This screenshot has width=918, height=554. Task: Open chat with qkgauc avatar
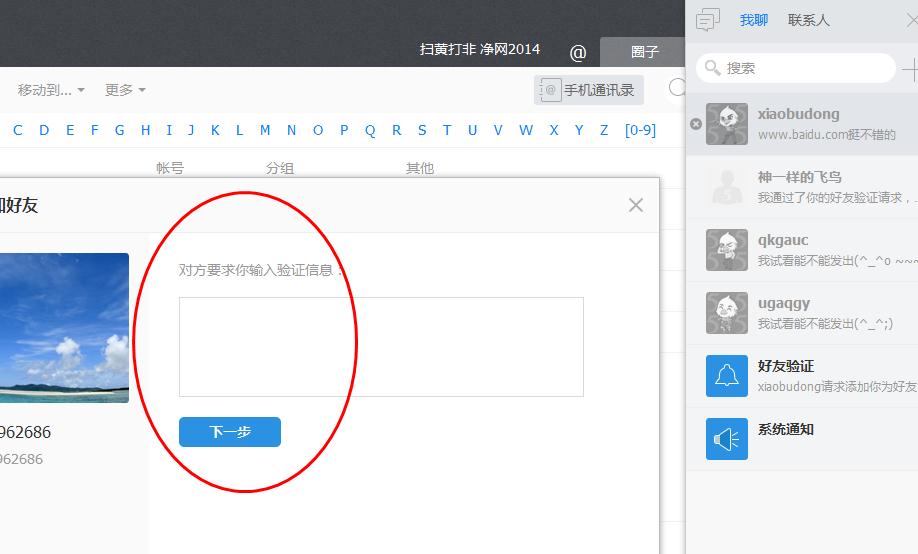727,250
